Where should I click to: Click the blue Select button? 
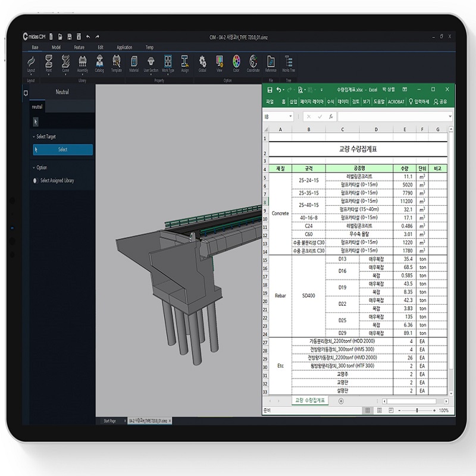pos(62,150)
